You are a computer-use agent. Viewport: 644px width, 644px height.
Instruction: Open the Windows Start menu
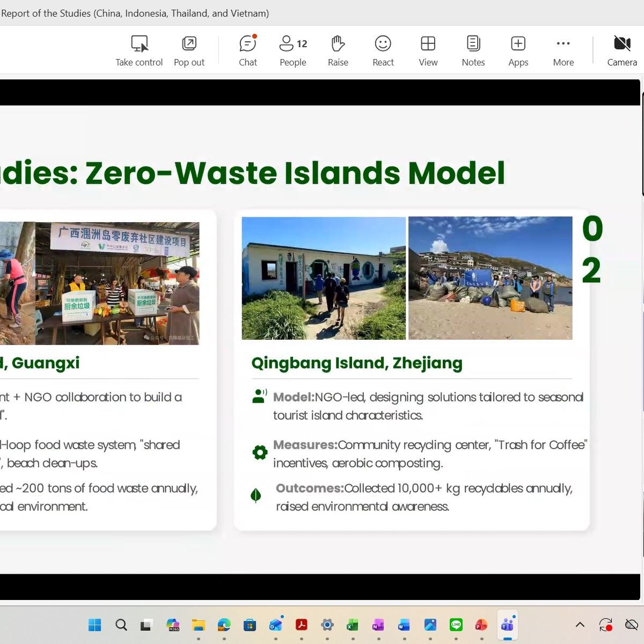(94, 625)
